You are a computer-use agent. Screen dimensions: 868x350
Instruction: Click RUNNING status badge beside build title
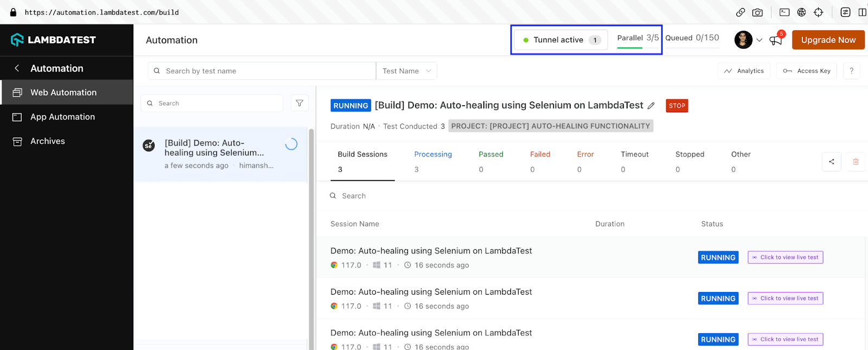tap(350, 106)
